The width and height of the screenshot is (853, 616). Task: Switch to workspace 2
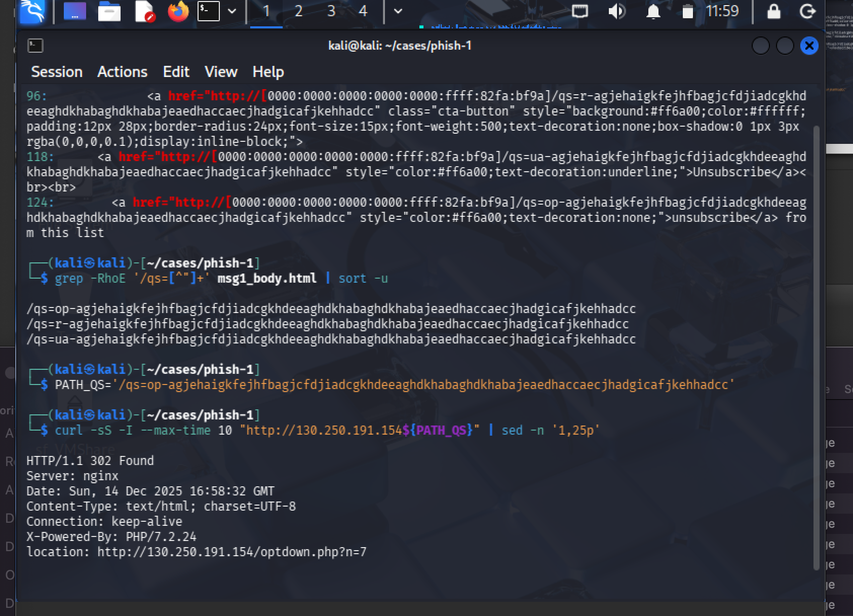298,11
